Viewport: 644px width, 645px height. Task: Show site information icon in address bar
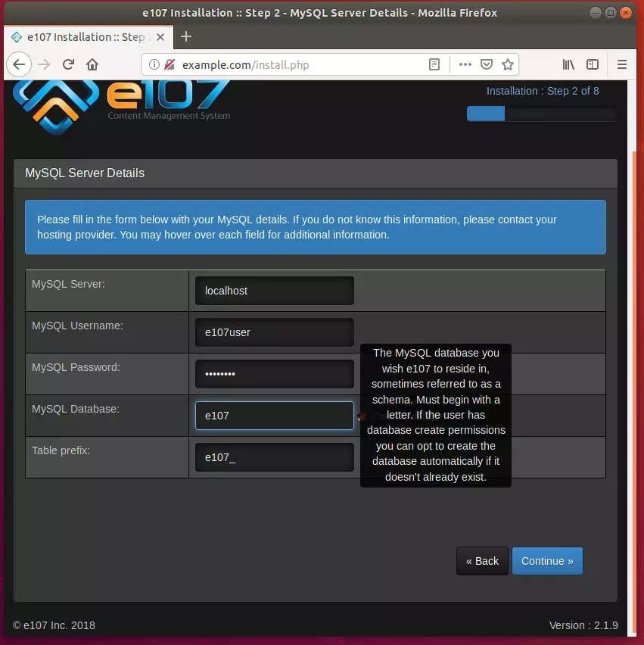(x=154, y=64)
